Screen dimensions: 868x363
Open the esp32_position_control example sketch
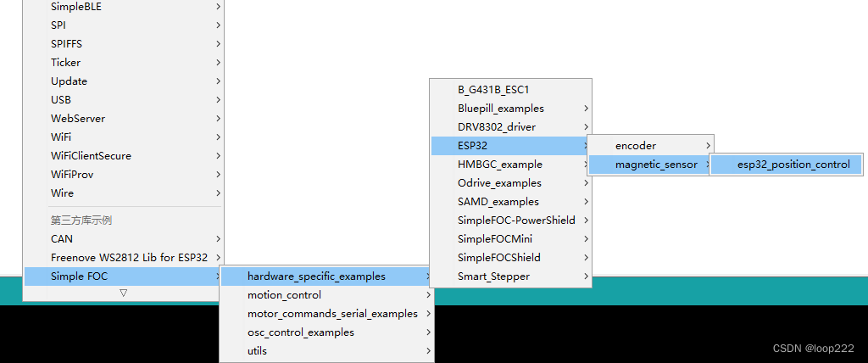pos(786,165)
